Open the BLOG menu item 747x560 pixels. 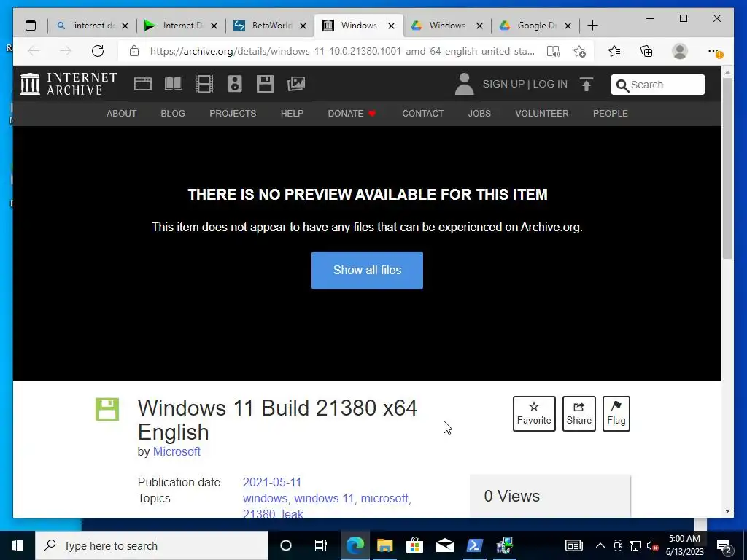click(x=173, y=113)
